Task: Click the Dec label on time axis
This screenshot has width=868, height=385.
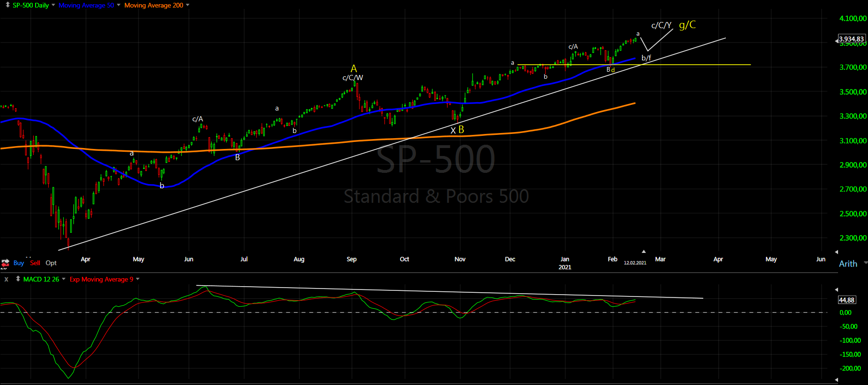Action: point(510,259)
